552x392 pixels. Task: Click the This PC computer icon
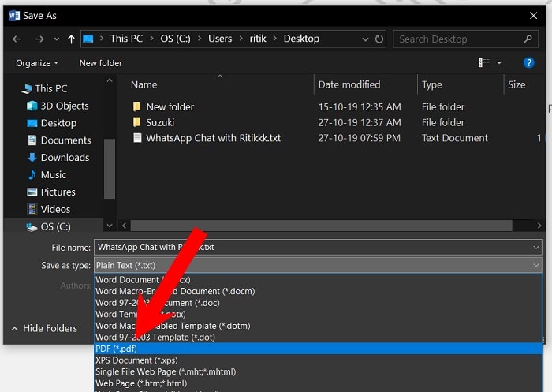[x=26, y=89]
